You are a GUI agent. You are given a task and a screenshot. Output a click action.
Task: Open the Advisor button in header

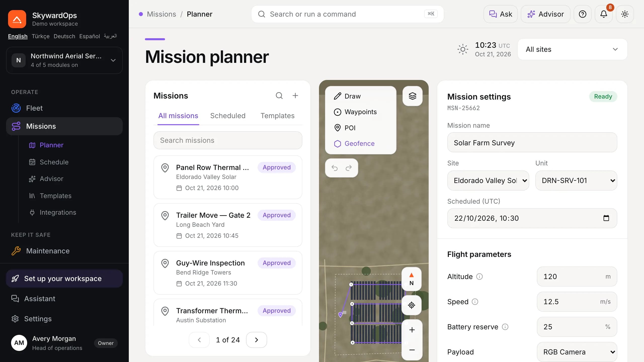(545, 14)
